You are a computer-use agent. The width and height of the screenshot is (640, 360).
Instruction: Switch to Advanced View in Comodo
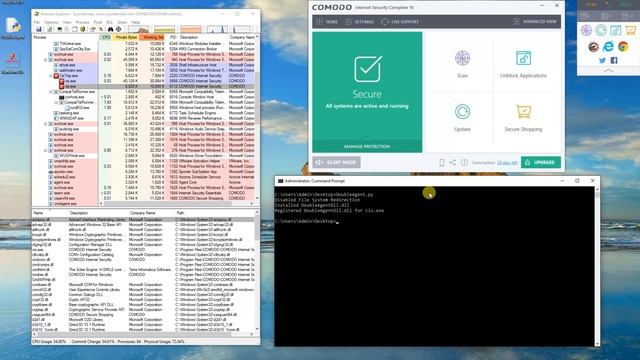(x=535, y=22)
